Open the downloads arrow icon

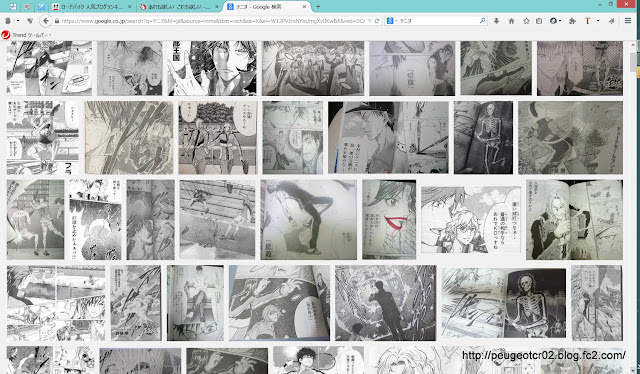496,21
